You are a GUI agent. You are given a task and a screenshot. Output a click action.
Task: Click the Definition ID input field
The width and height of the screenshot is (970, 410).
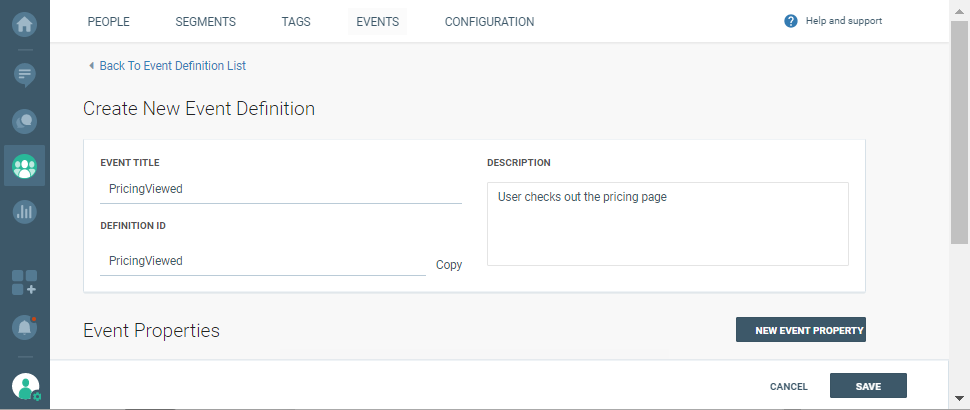coord(262,260)
